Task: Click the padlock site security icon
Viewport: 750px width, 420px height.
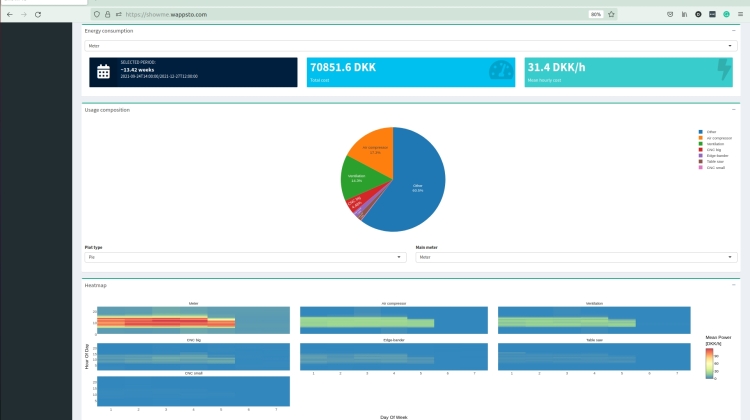Action: (x=107, y=14)
